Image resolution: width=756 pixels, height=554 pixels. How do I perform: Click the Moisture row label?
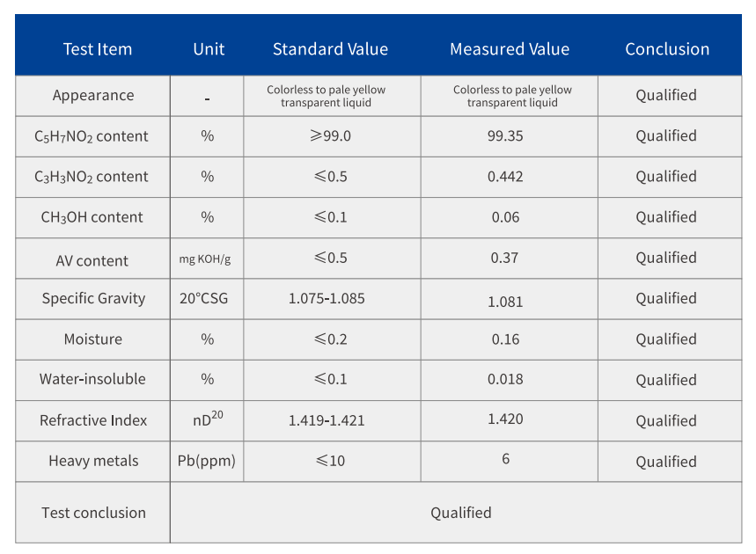[93, 339]
